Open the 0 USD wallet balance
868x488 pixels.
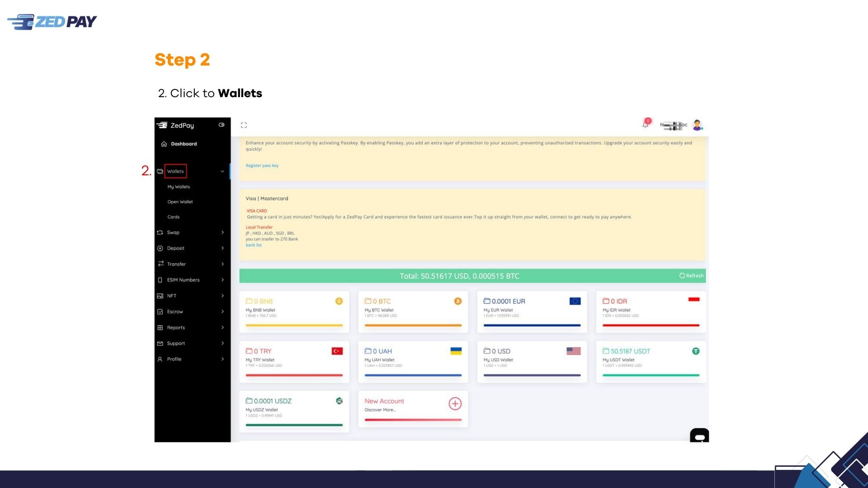tap(497, 351)
